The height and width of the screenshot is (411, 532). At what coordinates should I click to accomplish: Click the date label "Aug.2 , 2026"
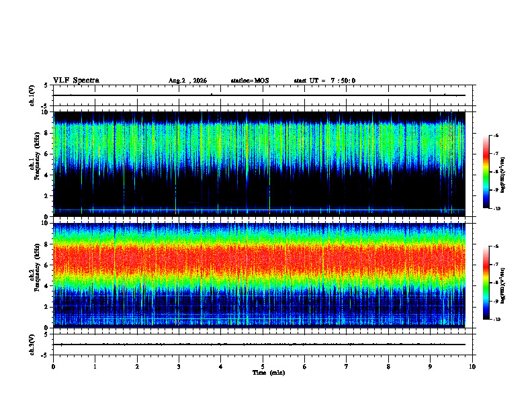pos(187,81)
